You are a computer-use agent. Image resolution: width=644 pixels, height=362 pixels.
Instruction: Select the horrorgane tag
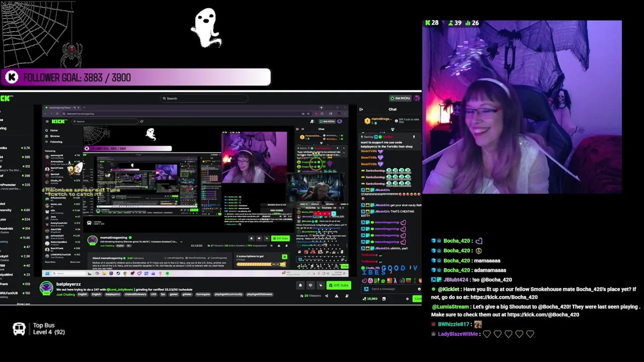pos(203,295)
